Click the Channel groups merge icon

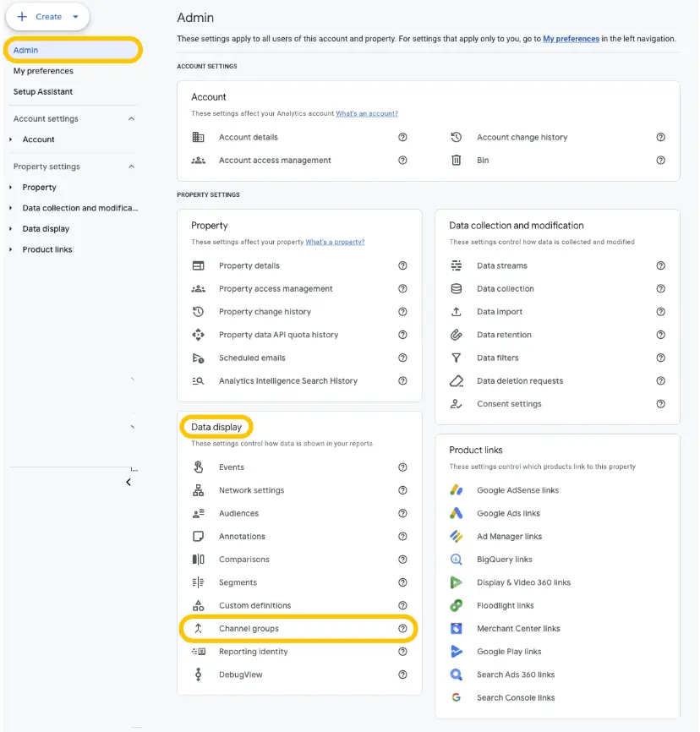[x=198, y=628]
